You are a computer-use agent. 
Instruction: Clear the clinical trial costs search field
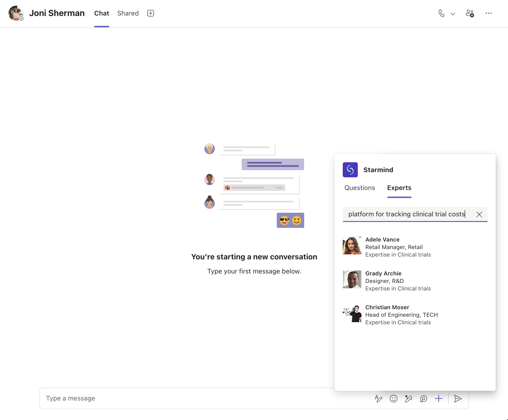pos(479,214)
